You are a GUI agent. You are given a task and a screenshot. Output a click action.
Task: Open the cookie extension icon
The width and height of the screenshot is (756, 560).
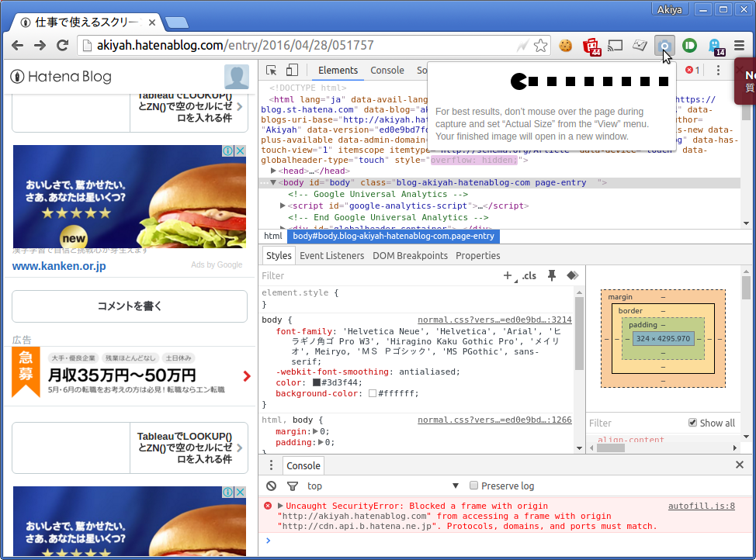click(x=566, y=45)
